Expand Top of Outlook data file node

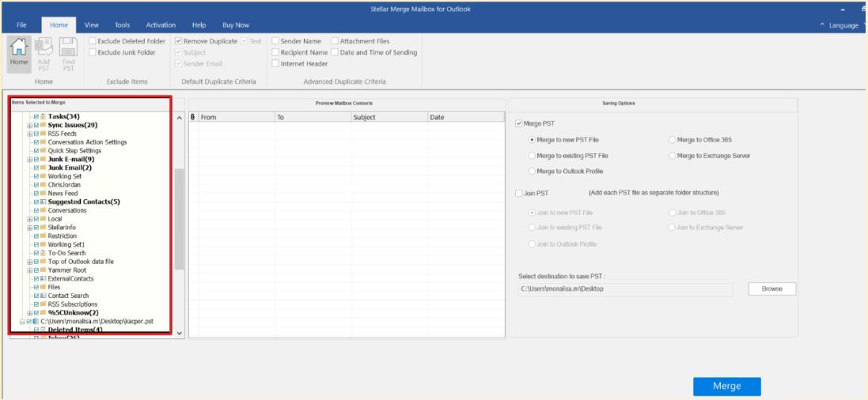[30, 262]
